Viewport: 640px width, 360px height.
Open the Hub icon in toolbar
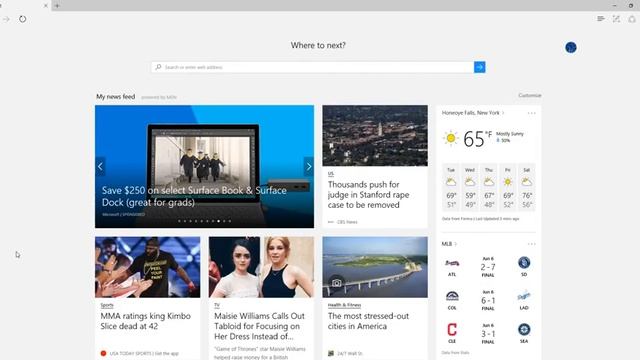pos(601,19)
